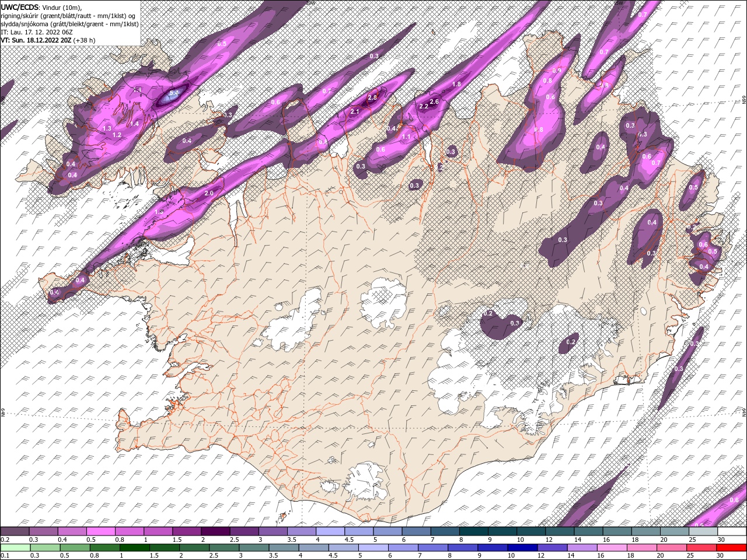Click the 2.8 precipitation value label

tap(372, 98)
